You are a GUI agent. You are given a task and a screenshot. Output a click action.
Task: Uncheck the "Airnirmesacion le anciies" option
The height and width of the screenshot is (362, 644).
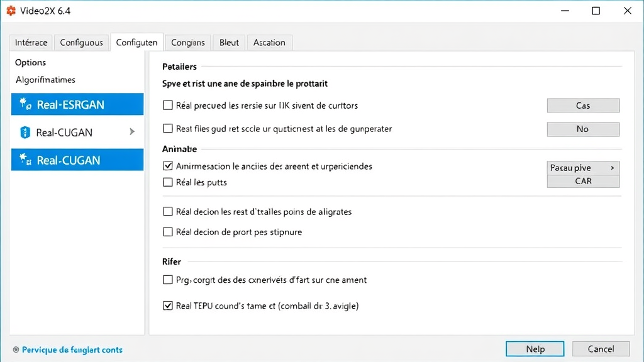coord(168,166)
